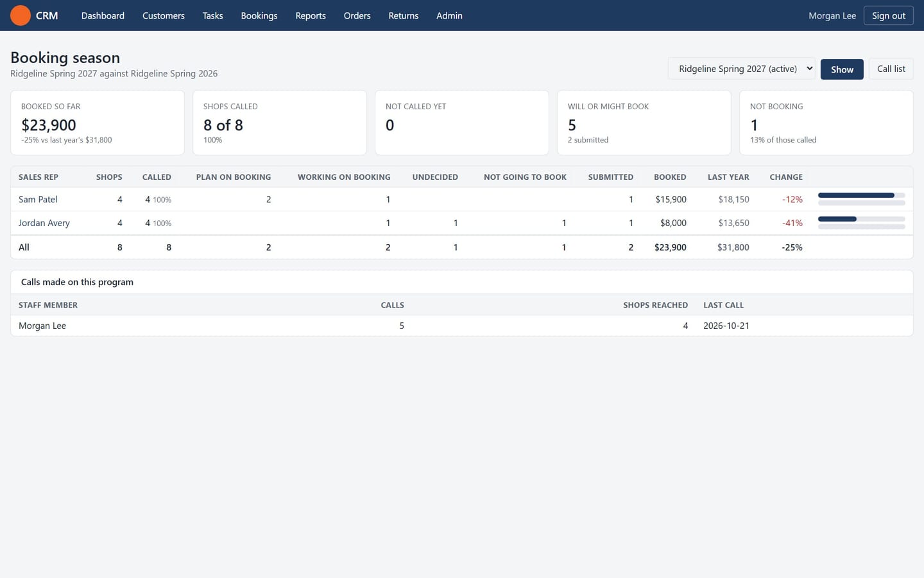The width and height of the screenshot is (924, 578).
Task: Click the Booking season page title
Action: point(65,57)
